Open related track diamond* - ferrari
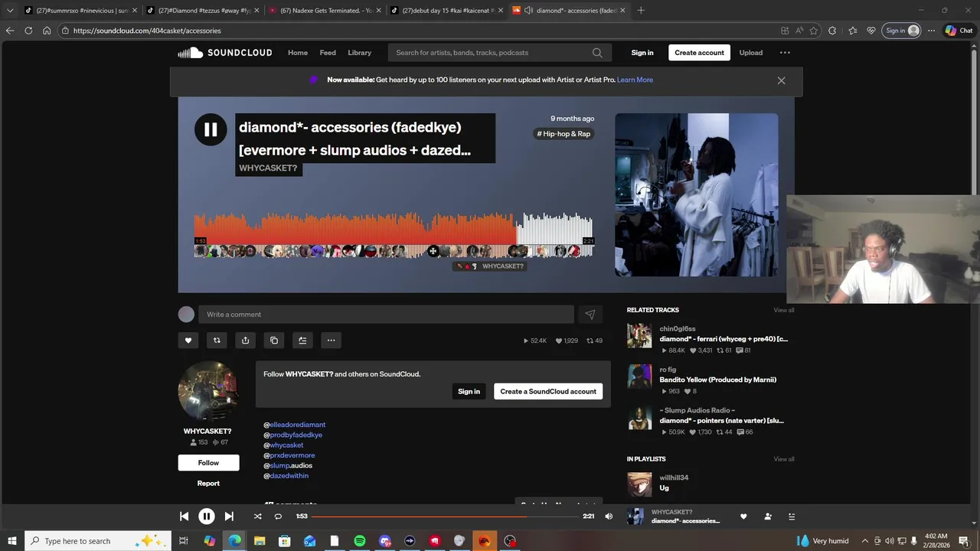 (724, 339)
